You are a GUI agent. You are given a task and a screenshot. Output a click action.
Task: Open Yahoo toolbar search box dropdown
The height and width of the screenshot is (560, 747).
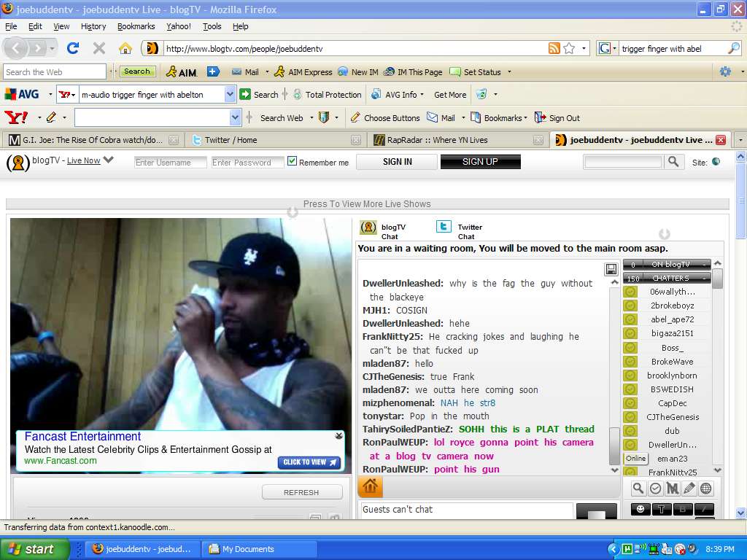click(236, 117)
